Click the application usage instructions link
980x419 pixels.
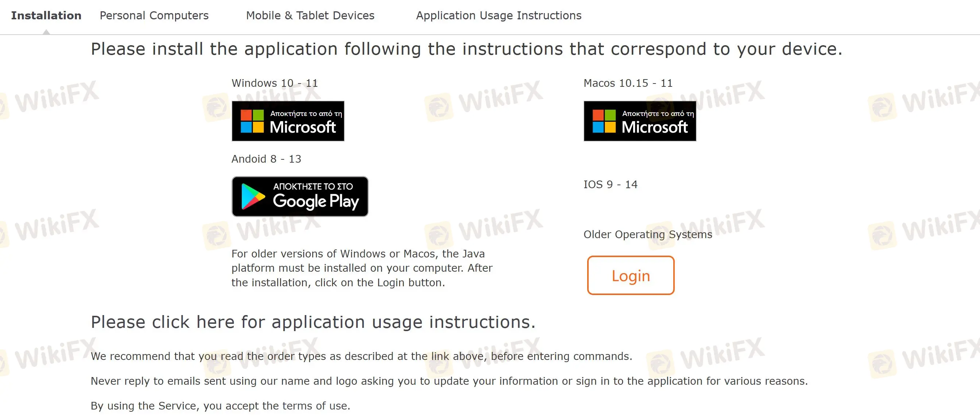coord(313,322)
